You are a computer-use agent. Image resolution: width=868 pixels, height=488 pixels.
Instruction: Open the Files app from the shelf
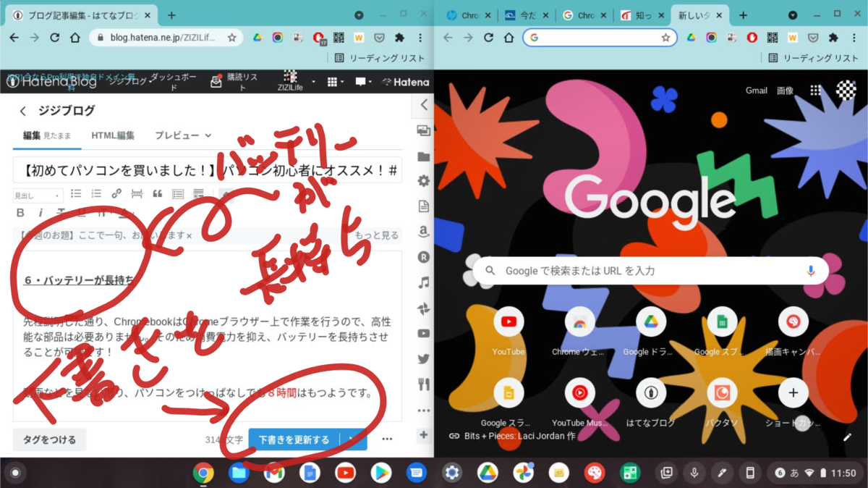pyautogui.click(x=239, y=474)
